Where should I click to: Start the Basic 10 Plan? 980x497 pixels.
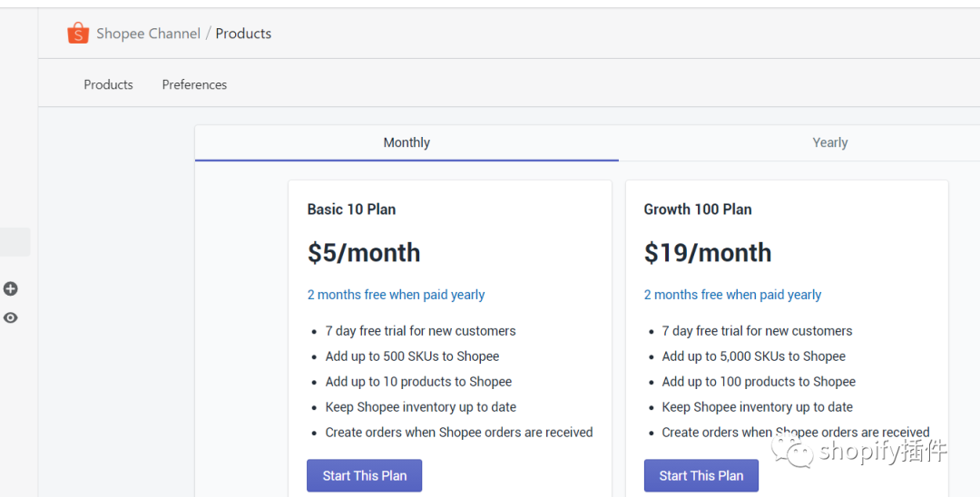[364, 475]
